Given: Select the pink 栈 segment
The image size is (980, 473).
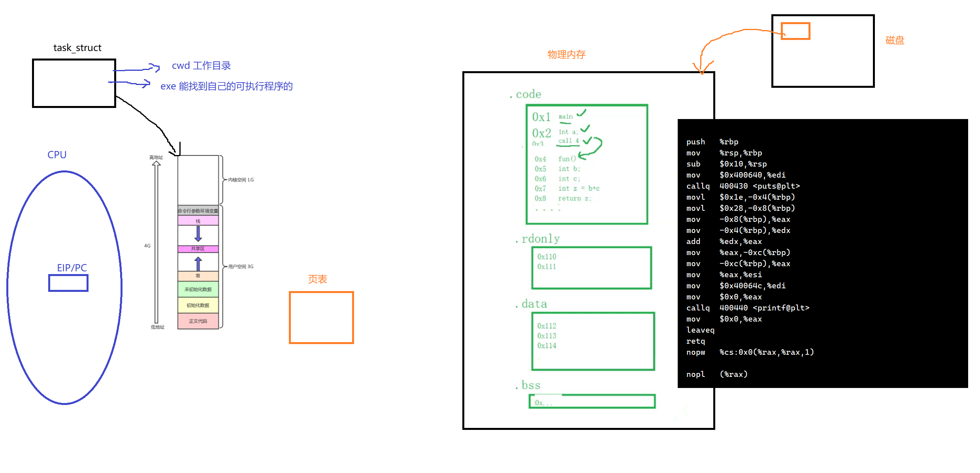Looking at the screenshot, I should [x=198, y=221].
